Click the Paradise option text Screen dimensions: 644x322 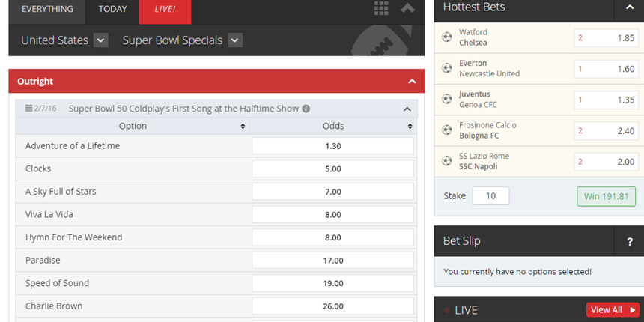tap(43, 261)
